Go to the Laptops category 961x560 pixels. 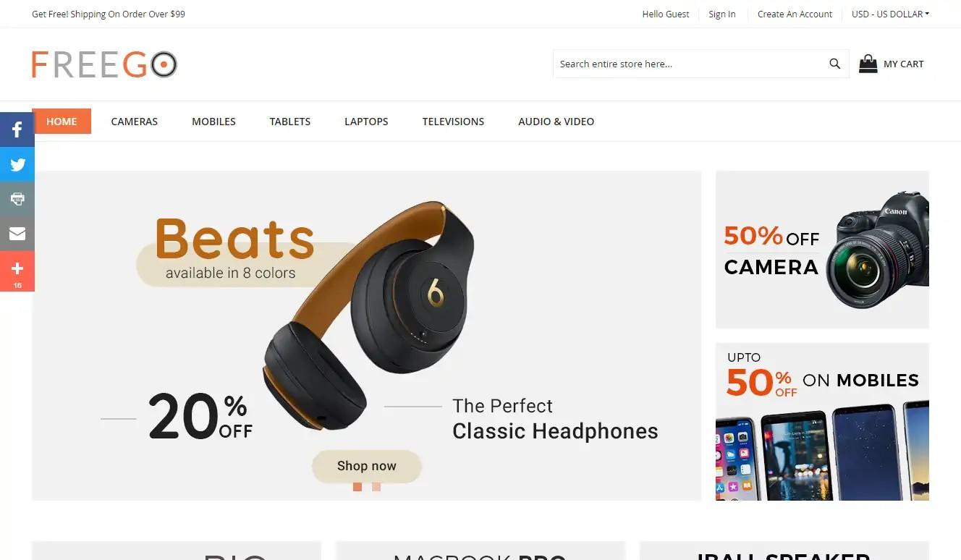[x=366, y=122]
